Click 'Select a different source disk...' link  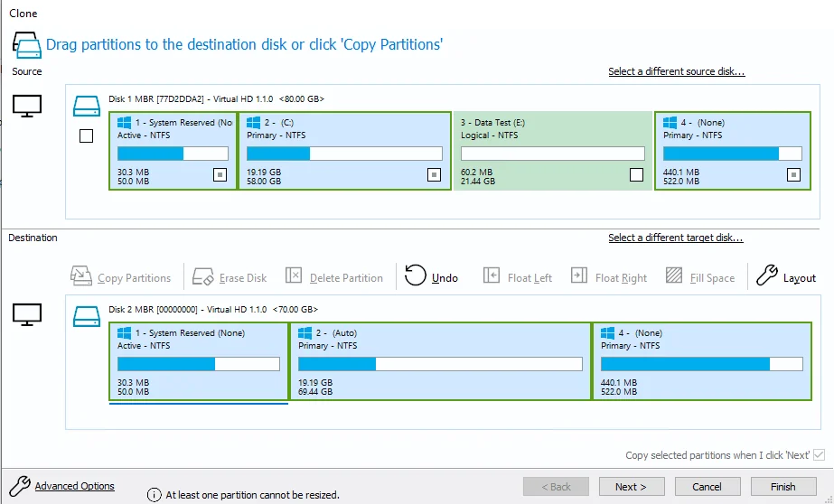pyautogui.click(x=677, y=71)
